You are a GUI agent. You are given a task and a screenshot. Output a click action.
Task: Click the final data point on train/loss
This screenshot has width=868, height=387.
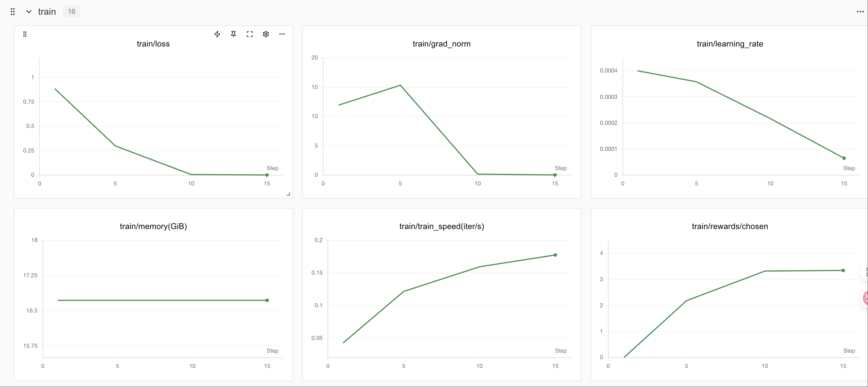pyautogui.click(x=267, y=175)
